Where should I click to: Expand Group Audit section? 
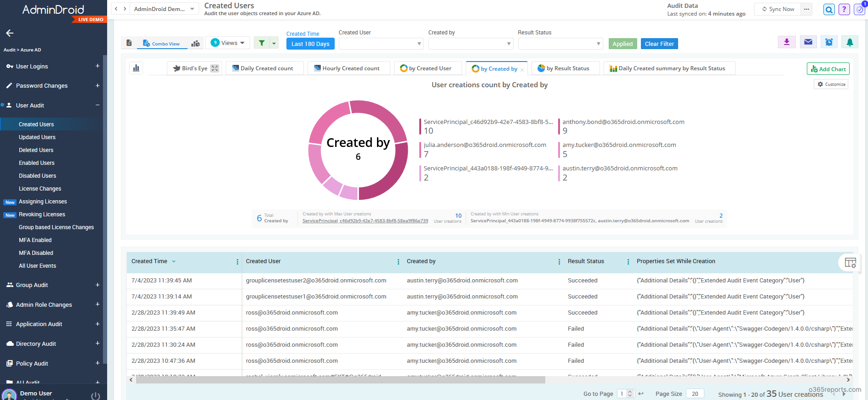click(97, 285)
